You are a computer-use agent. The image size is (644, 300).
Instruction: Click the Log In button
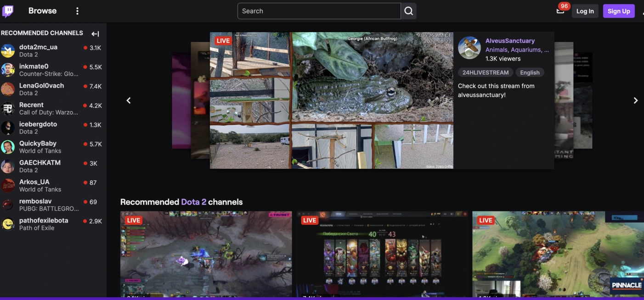(x=585, y=11)
